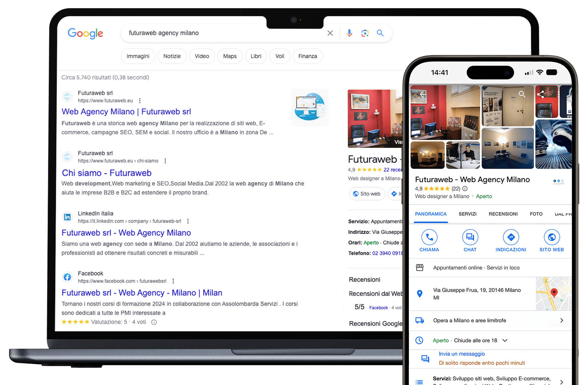The width and height of the screenshot is (588, 385).
Task: Tap the man at desk photo on phone
Action: coord(463,155)
